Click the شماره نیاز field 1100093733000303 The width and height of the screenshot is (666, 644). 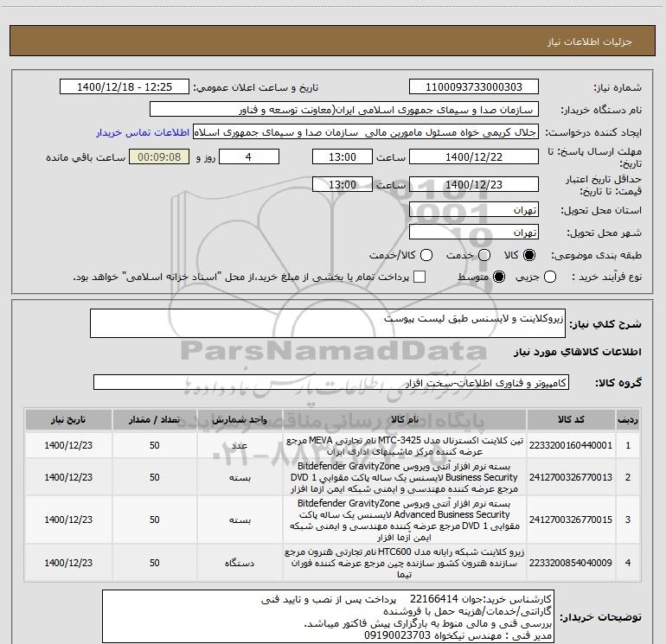tap(474, 87)
